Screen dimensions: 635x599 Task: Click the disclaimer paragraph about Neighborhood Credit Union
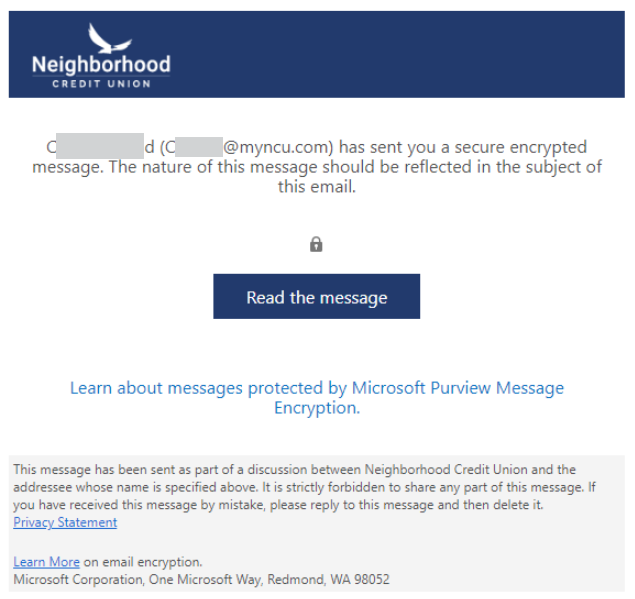pos(305,487)
